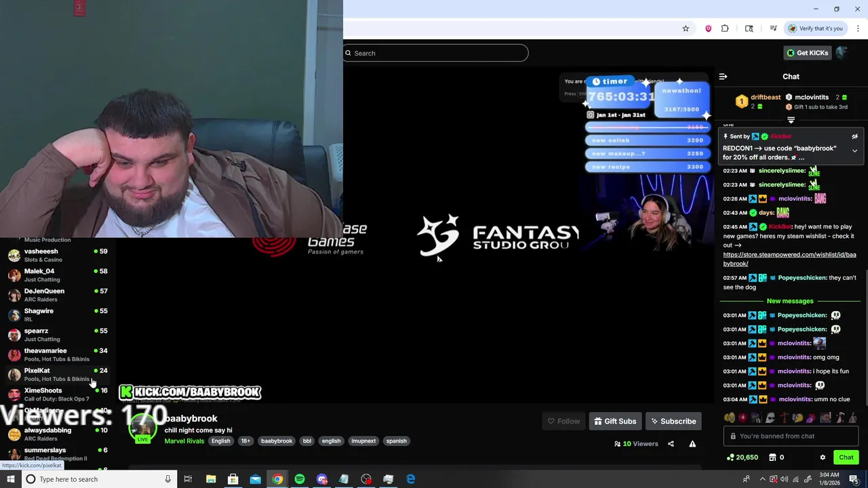Open Mail app from taskbar
This screenshot has width=868, height=488.
pos(255,479)
